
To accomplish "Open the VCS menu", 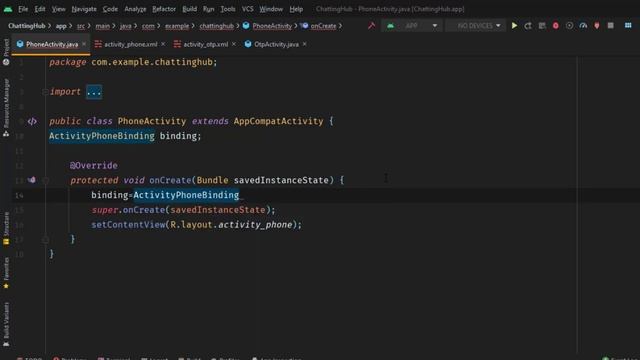I will [247, 9].
